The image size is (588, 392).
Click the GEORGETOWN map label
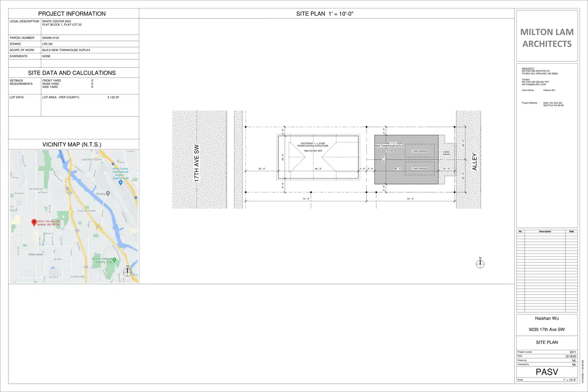92,160
